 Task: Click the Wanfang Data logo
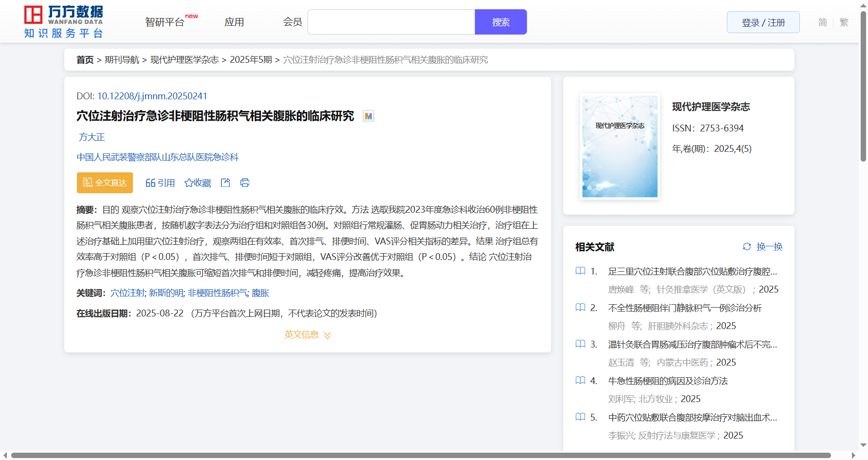pos(63,22)
